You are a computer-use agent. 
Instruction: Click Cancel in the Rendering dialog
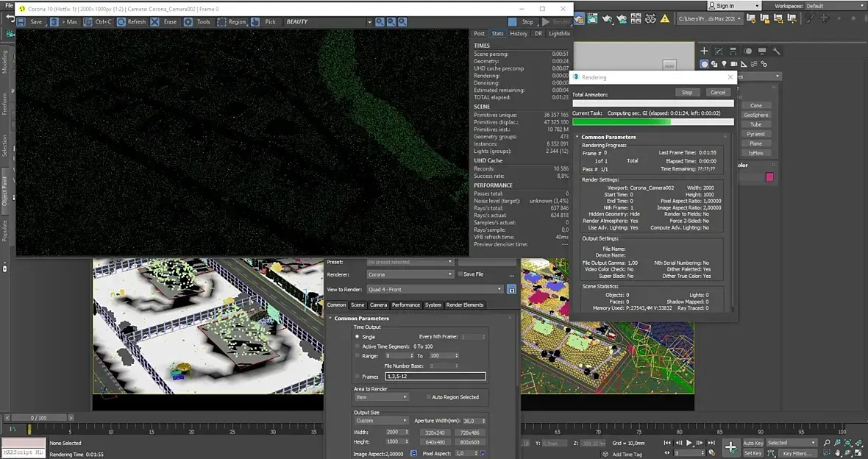click(x=718, y=93)
